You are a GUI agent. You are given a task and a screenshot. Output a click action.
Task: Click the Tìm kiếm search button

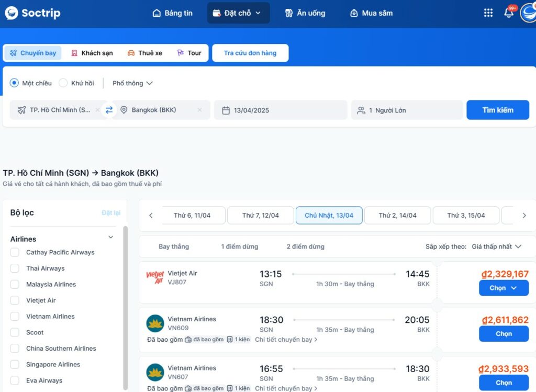[x=498, y=110]
